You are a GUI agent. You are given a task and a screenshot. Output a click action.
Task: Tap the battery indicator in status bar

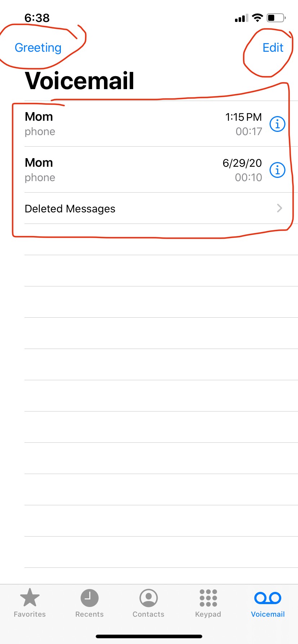click(276, 18)
